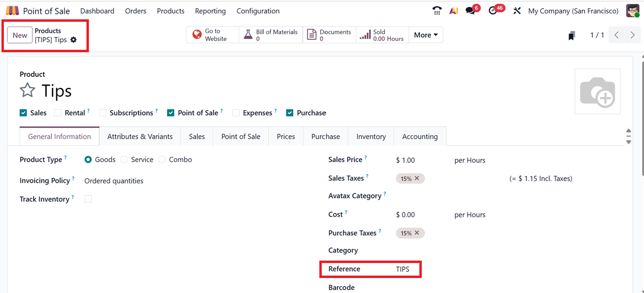Image resolution: width=644 pixels, height=293 pixels.
Task: Switch to the Attributes & Variants tab
Action: [140, 136]
